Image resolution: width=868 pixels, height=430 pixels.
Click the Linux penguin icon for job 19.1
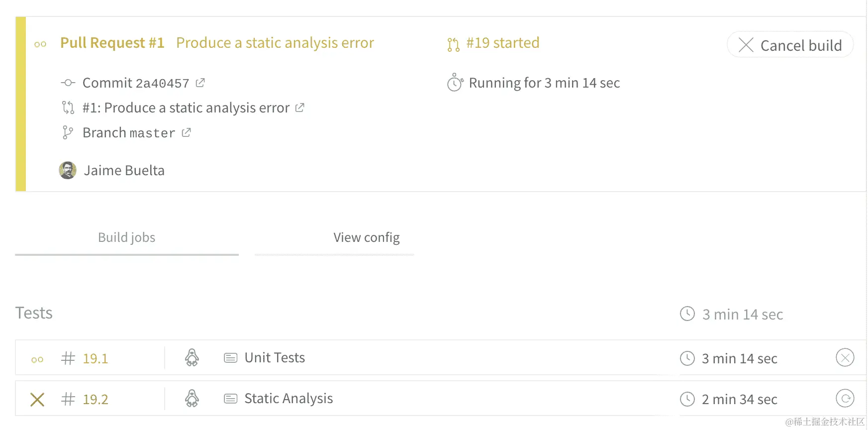192,358
